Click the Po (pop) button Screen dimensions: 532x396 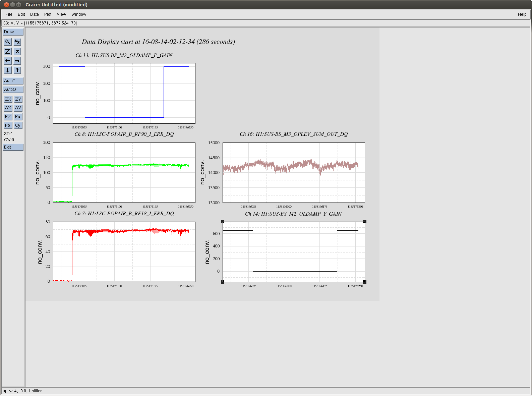pos(8,125)
